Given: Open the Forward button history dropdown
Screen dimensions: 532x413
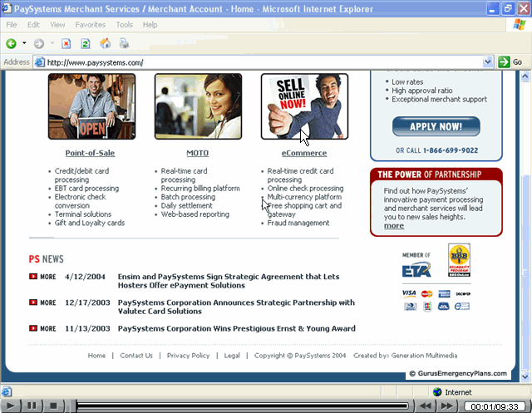Looking at the screenshot, I should (52, 43).
